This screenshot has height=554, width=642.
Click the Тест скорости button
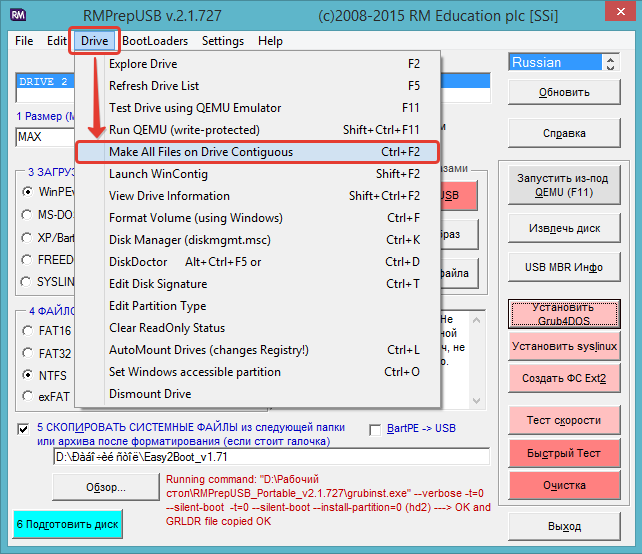click(x=564, y=420)
